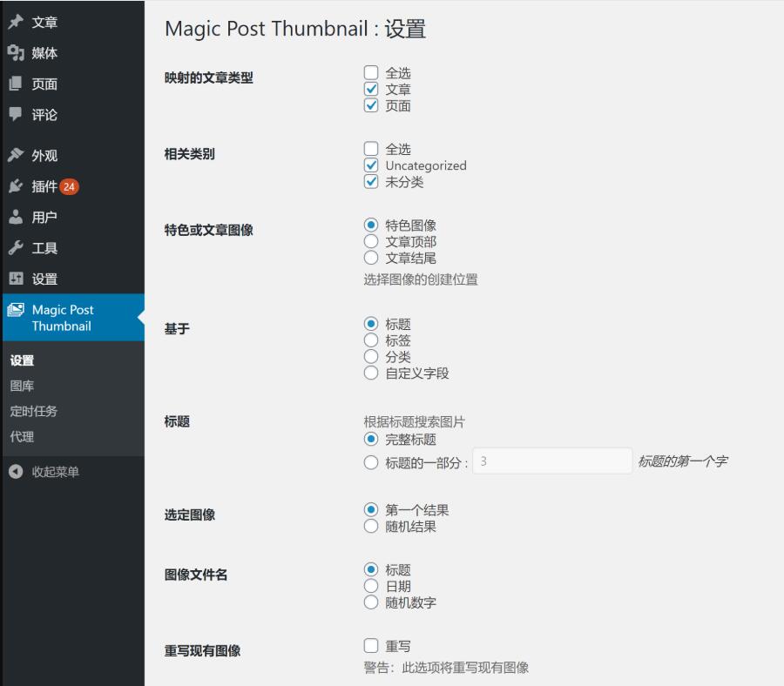The image size is (784, 686).
Task: Uncheck the 页面 post type checkbox
Action: (x=371, y=105)
